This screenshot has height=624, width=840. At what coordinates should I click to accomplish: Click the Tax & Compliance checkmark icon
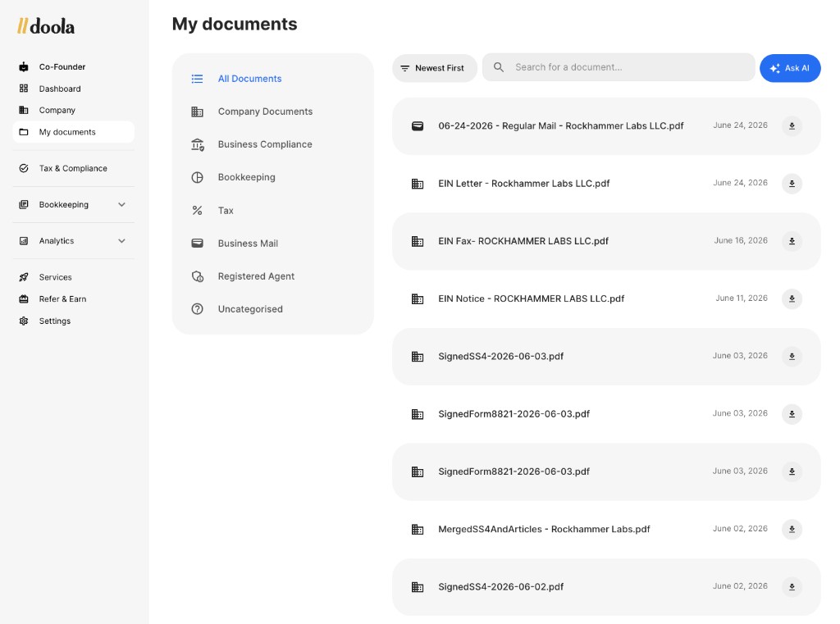click(24, 168)
